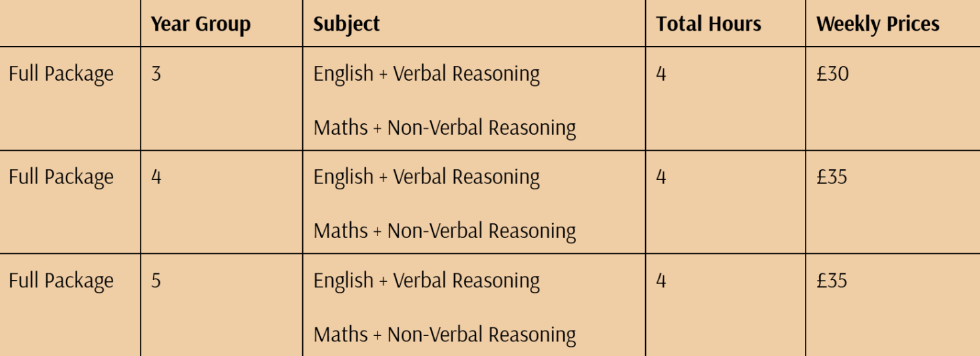Click the £35 price for Year 5

click(x=832, y=281)
